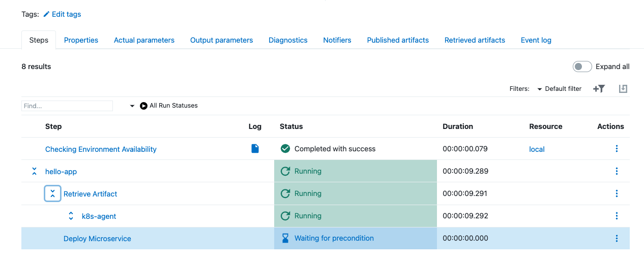Image resolution: width=644 pixels, height=262 pixels.
Task: Switch to the Event log tab
Action: [x=536, y=40]
